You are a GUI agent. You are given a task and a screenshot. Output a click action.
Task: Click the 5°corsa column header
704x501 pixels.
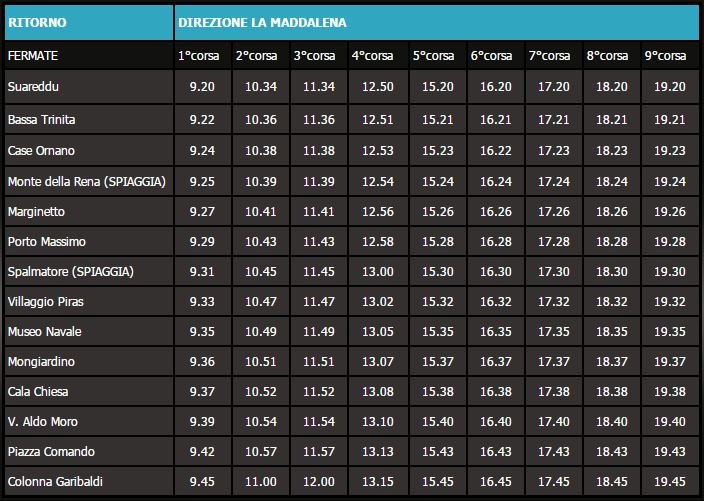(x=433, y=55)
